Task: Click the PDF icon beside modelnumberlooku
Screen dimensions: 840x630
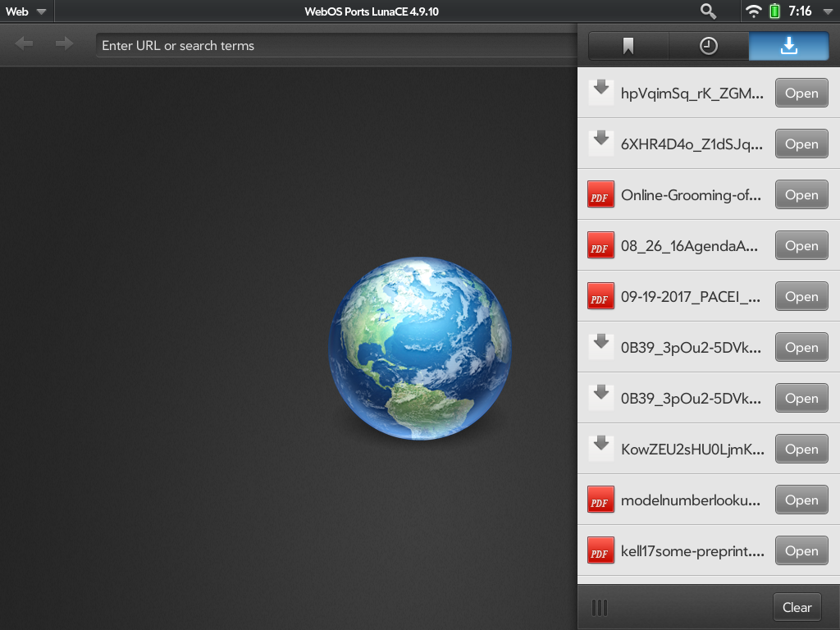Action: pos(601,500)
